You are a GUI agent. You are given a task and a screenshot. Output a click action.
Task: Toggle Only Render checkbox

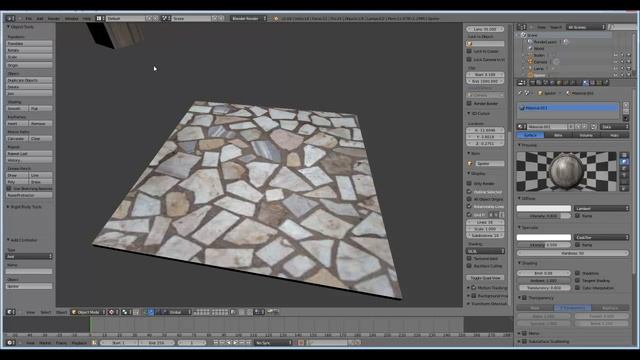coord(469,184)
